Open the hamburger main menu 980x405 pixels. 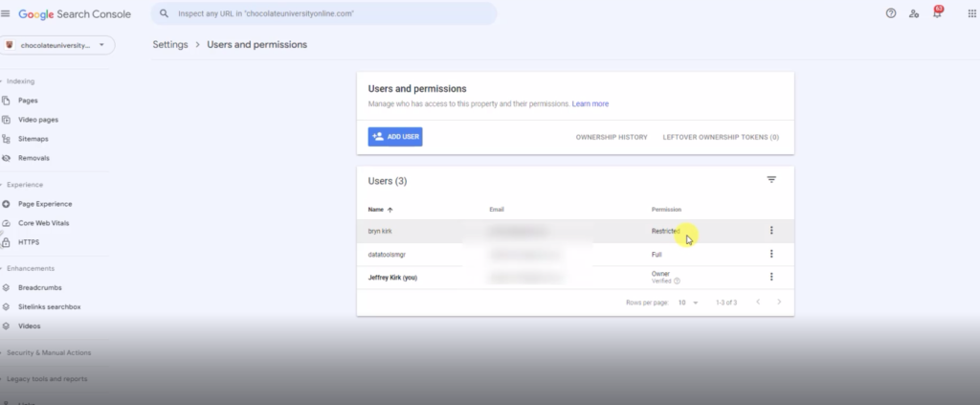5,13
